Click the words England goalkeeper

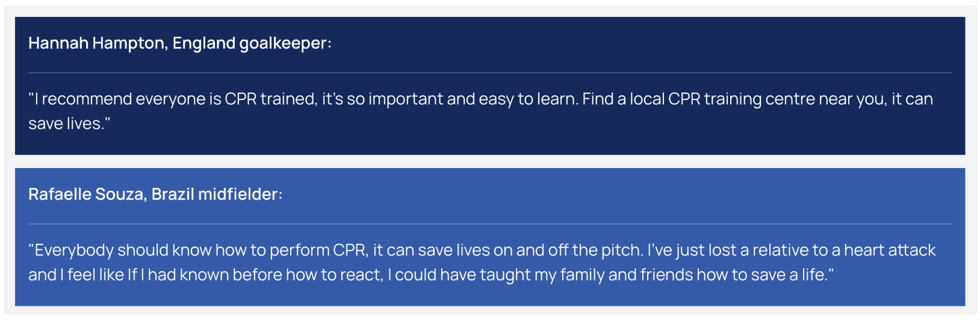[250, 43]
